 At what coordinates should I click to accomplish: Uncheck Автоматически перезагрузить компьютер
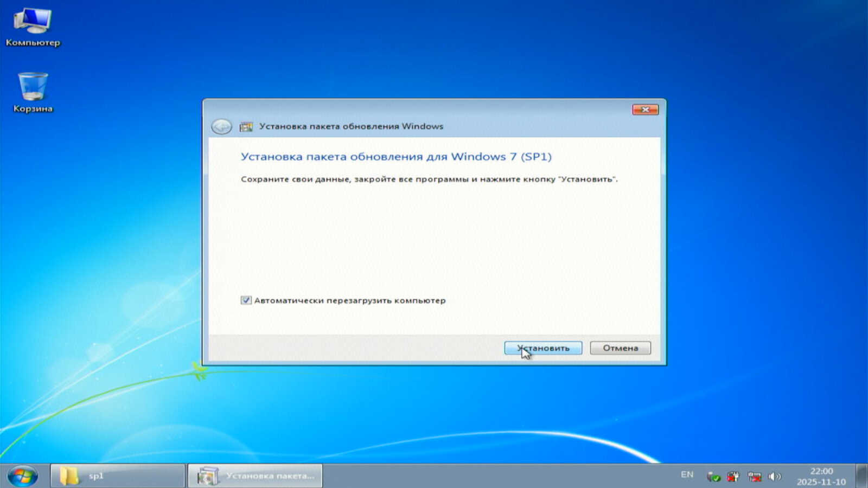click(x=246, y=300)
